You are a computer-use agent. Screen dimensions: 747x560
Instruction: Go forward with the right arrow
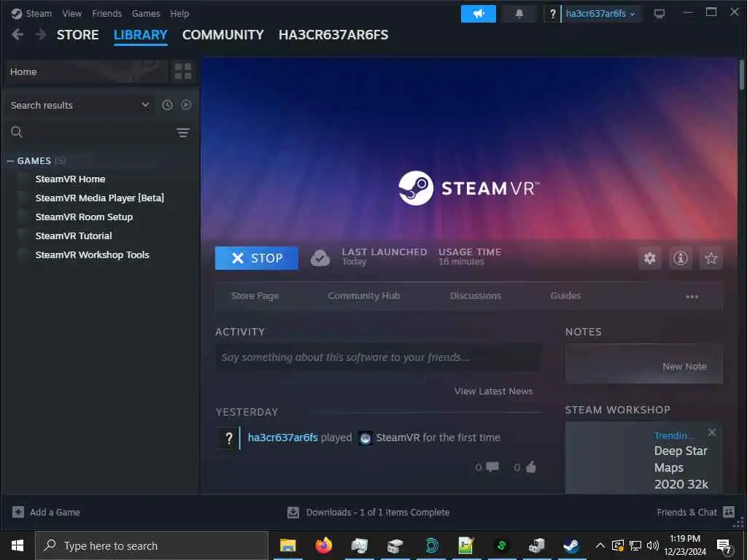(41, 34)
